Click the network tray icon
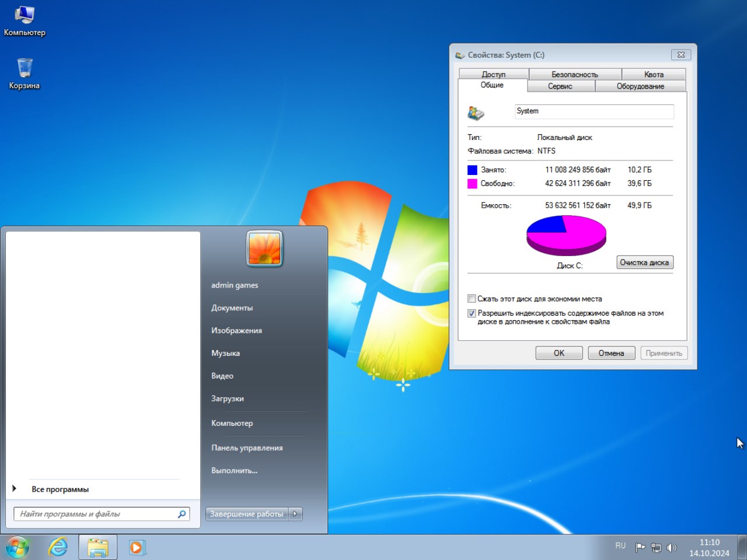Image resolution: width=747 pixels, height=560 pixels. (656, 547)
